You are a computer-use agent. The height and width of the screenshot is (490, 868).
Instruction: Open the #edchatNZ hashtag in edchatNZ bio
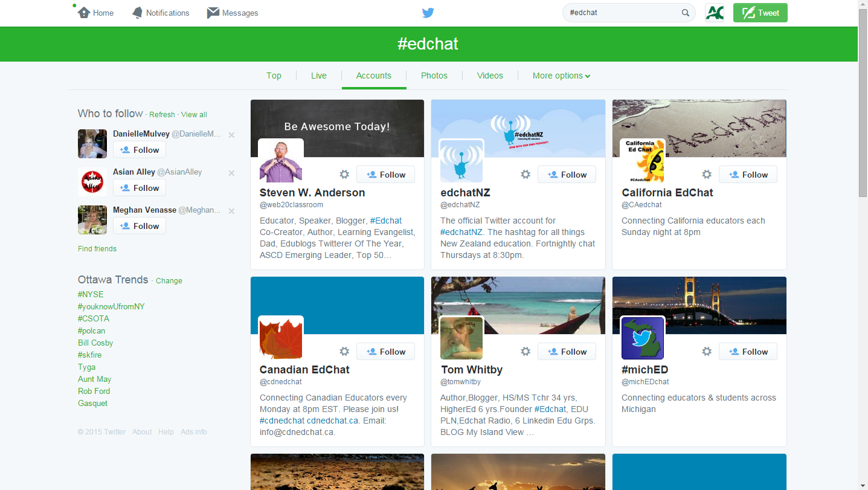[461, 232]
